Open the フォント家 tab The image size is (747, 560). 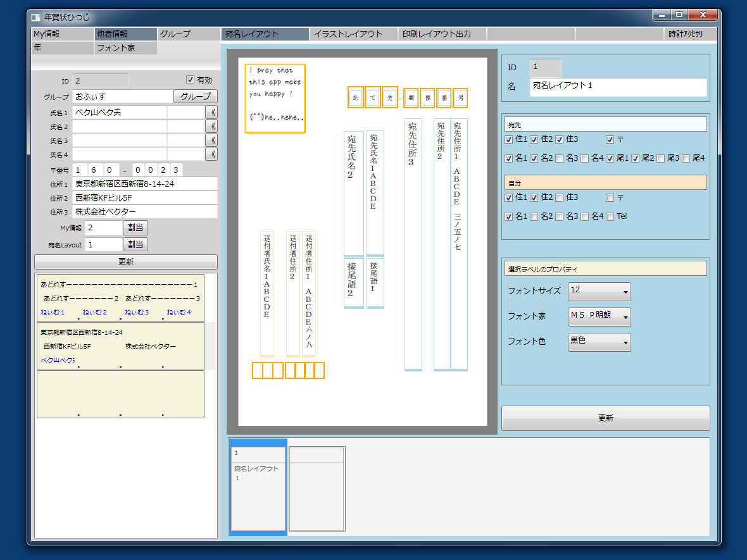126,47
